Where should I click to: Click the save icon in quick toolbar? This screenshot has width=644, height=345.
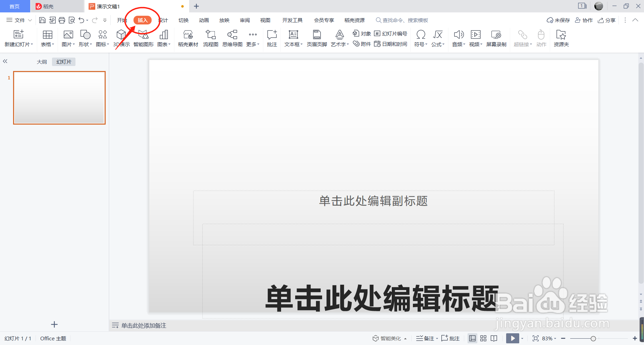[42, 20]
